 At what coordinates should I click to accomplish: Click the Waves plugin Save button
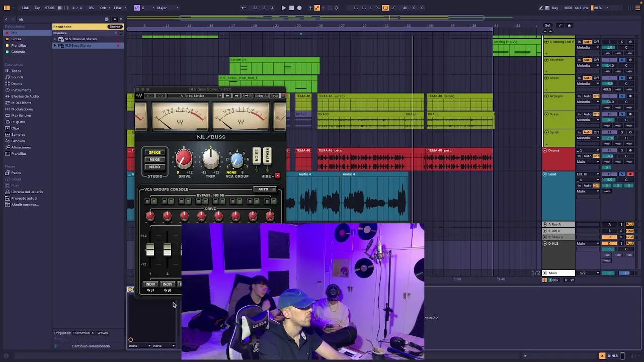(274, 96)
